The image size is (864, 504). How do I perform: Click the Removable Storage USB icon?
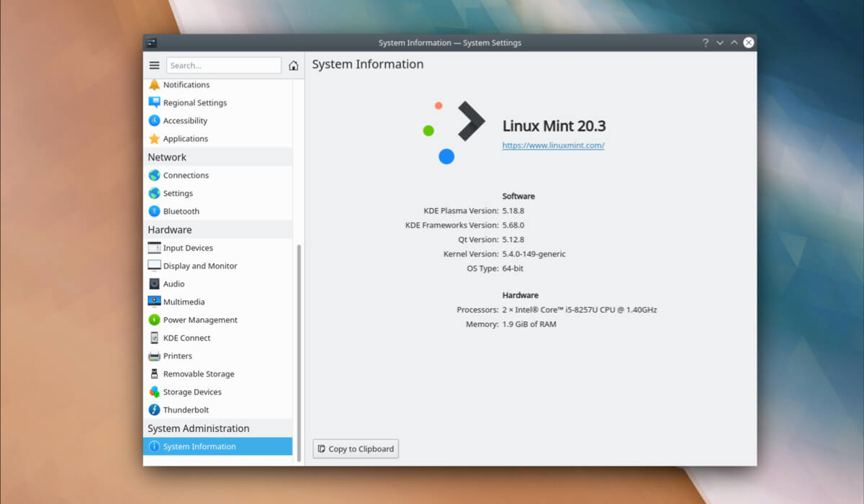[x=154, y=374]
